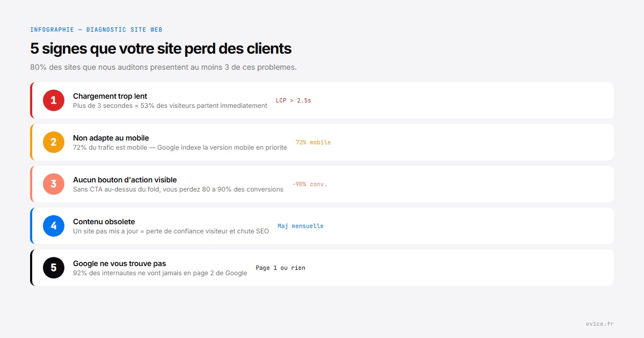
Task: Select 'Google ne vous trouve pas' title
Action: (x=120, y=263)
